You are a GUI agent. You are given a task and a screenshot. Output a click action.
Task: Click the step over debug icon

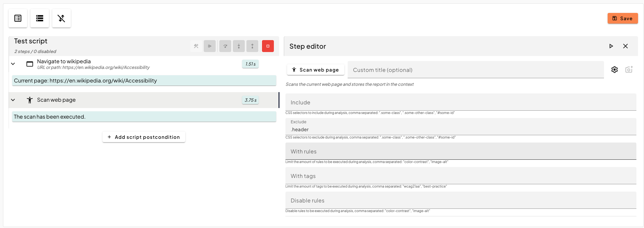coord(225,46)
